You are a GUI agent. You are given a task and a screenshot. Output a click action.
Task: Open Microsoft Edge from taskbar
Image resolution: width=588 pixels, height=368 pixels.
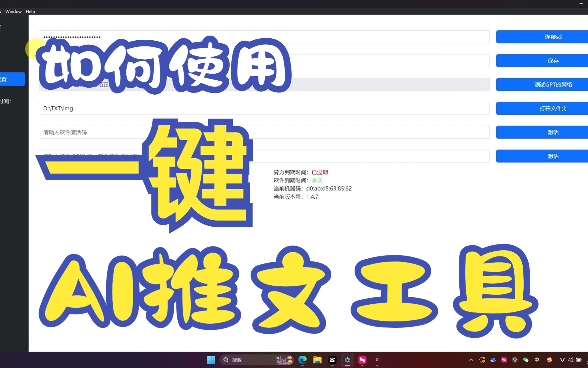tap(302, 360)
